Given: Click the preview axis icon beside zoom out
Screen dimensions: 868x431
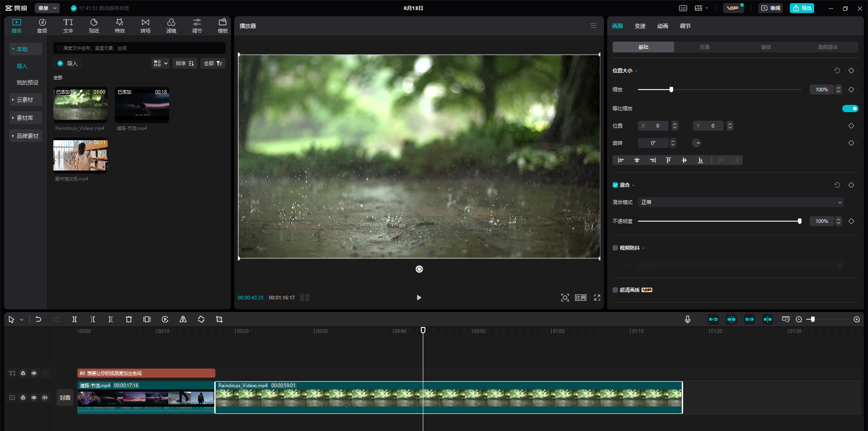Looking at the screenshot, I should coord(786,319).
